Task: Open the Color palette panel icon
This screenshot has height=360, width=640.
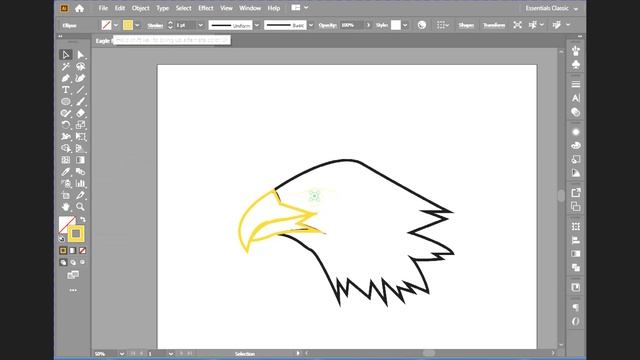Action: tap(576, 145)
